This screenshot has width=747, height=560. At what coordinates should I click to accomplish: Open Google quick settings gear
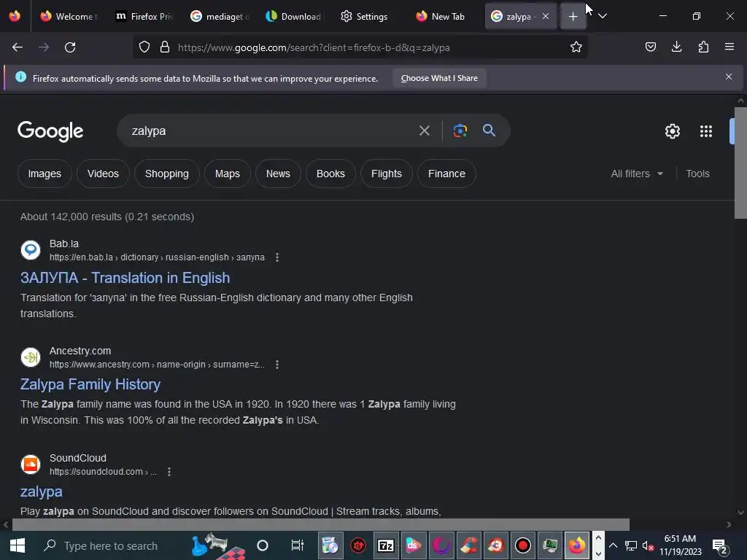672,131
